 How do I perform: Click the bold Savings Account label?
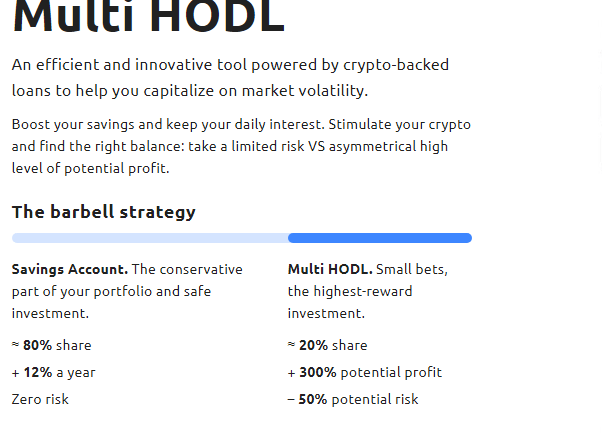(x=70, y=269)
